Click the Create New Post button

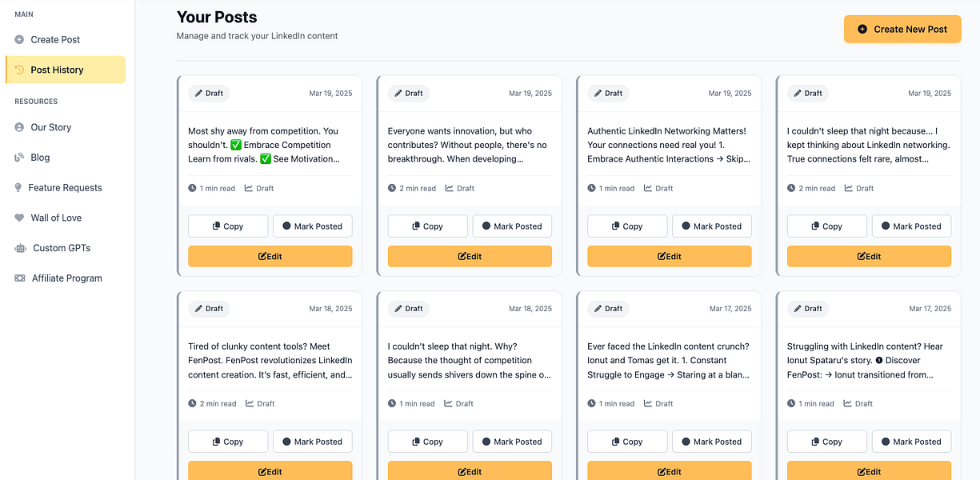902,29
